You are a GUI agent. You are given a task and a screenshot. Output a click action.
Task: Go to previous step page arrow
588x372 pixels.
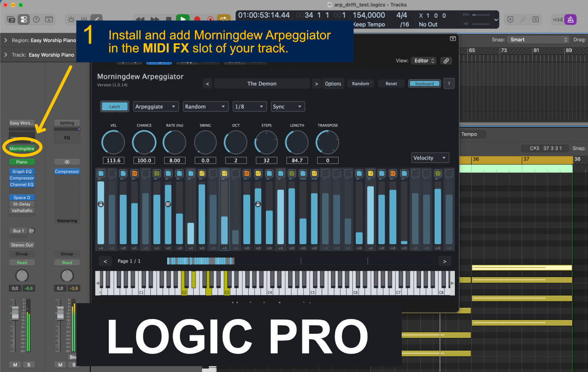(105, 261)
